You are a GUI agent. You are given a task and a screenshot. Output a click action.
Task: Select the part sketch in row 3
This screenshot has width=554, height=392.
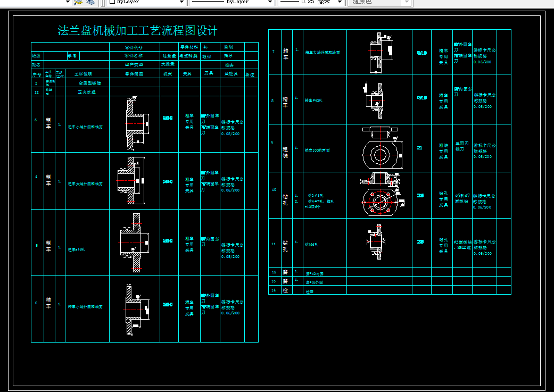click(138, 122)
